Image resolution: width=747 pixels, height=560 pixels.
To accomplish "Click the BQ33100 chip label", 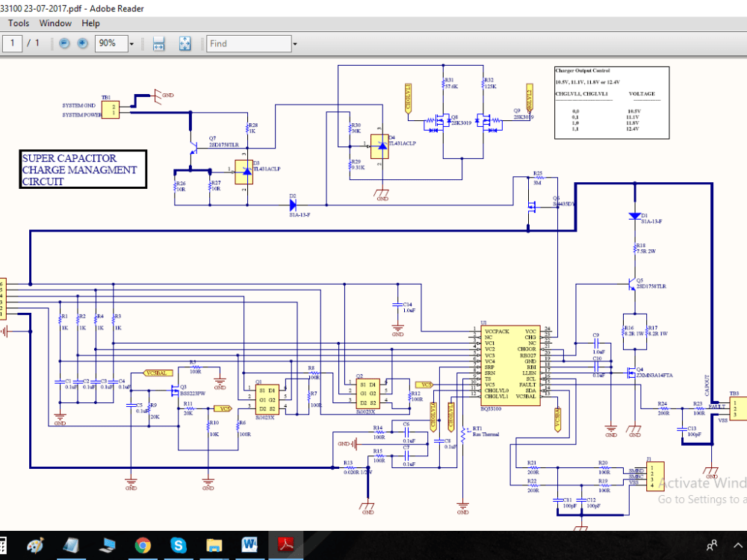I will click(x=492, y=408).
